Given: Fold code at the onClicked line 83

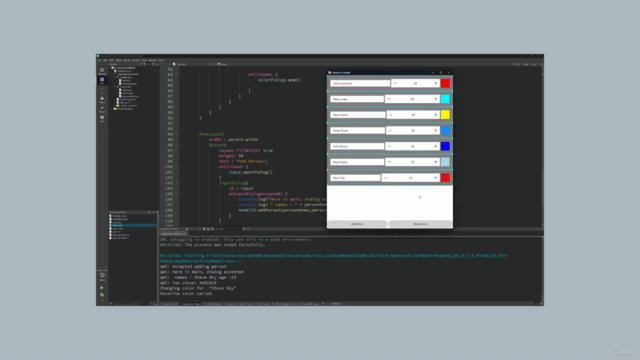Looking at the screenshot, I should point(176,75).
